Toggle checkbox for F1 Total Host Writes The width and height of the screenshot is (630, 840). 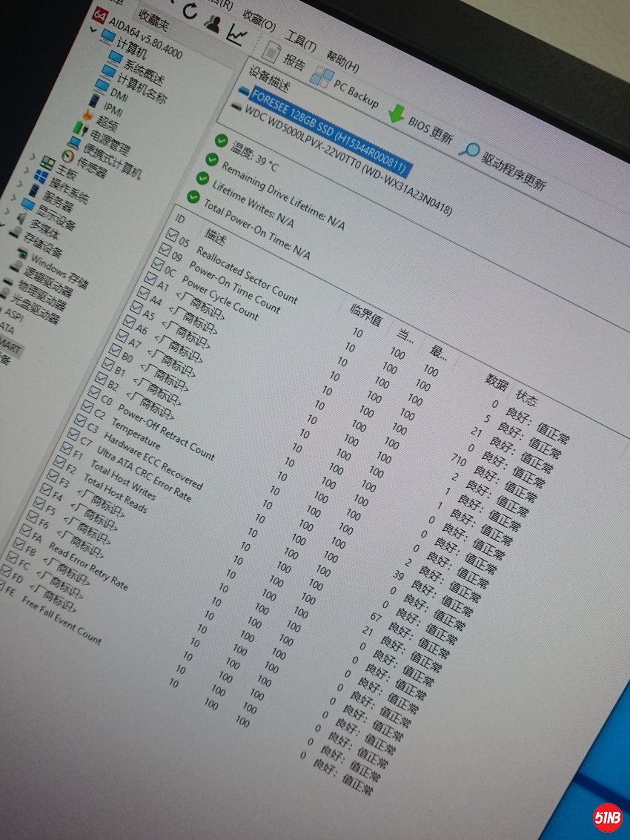pyautogui.click(x=66, y=448)
